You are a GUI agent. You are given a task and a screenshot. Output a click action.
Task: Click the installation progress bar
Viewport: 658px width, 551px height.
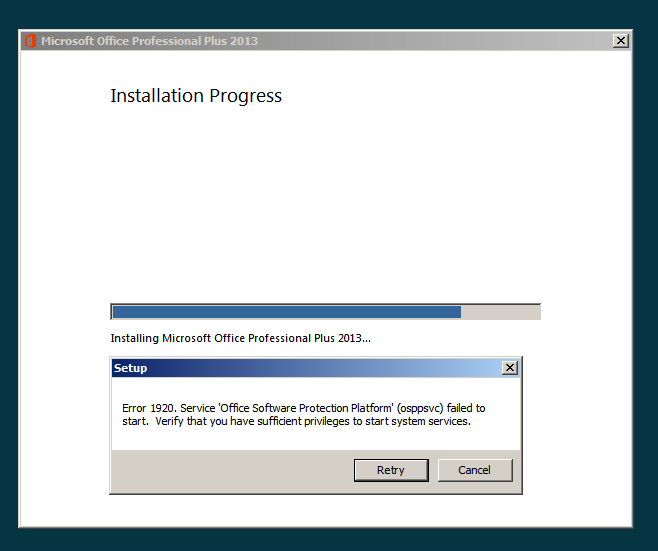pyautogui.click(x=325, y=312)
